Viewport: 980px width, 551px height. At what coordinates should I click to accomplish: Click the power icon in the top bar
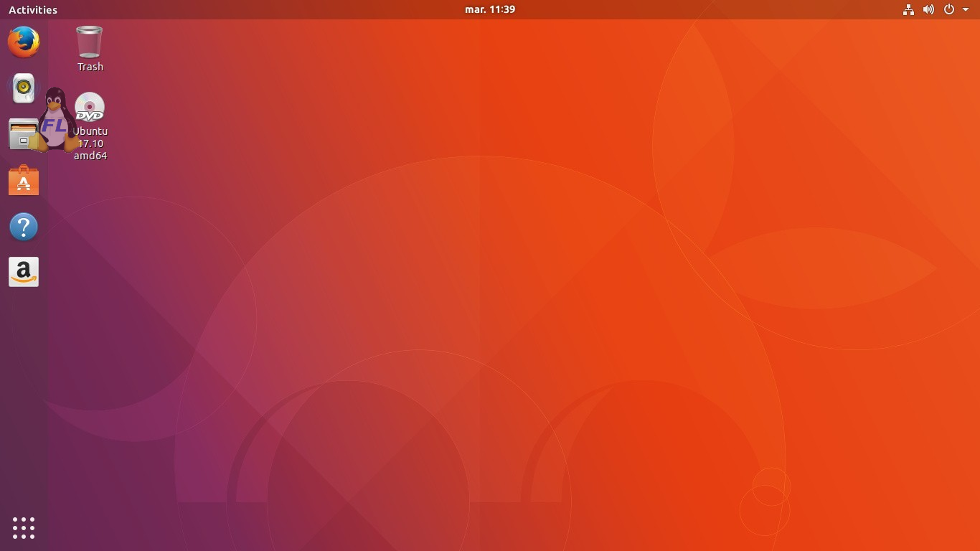(948, 9)
